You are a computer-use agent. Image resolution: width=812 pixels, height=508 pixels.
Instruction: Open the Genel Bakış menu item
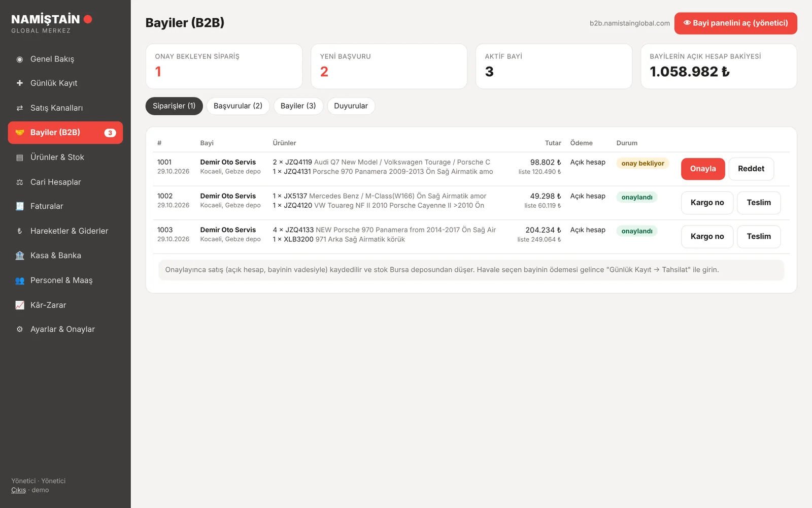click(x=65, y=59)
